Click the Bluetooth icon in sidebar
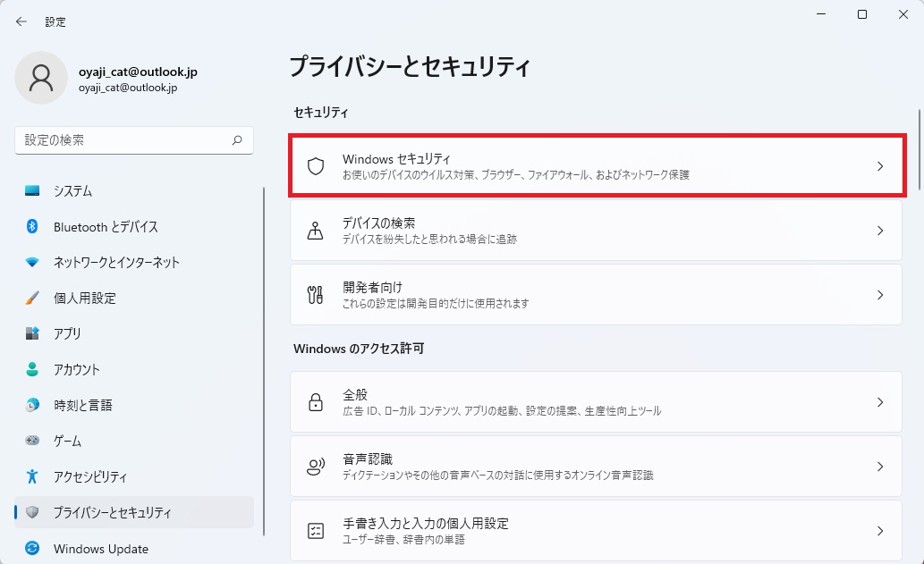Viewport: 924px width, 564px height. coord(32,226)
